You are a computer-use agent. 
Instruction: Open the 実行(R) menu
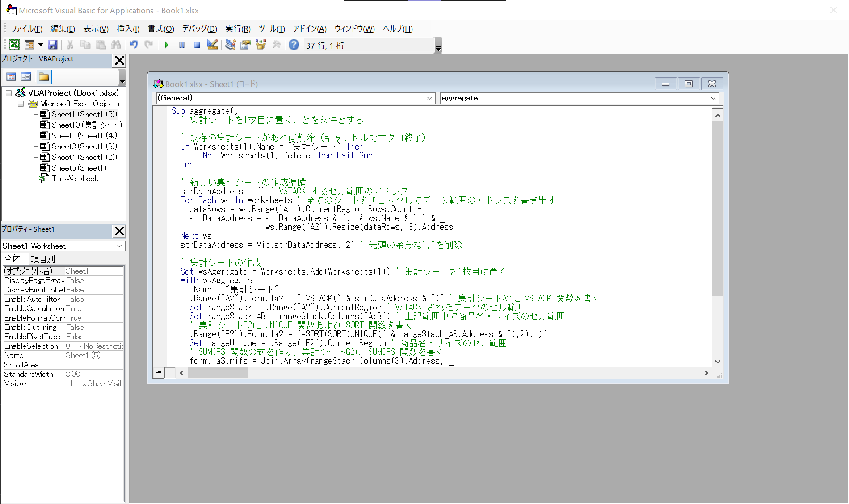238,29
